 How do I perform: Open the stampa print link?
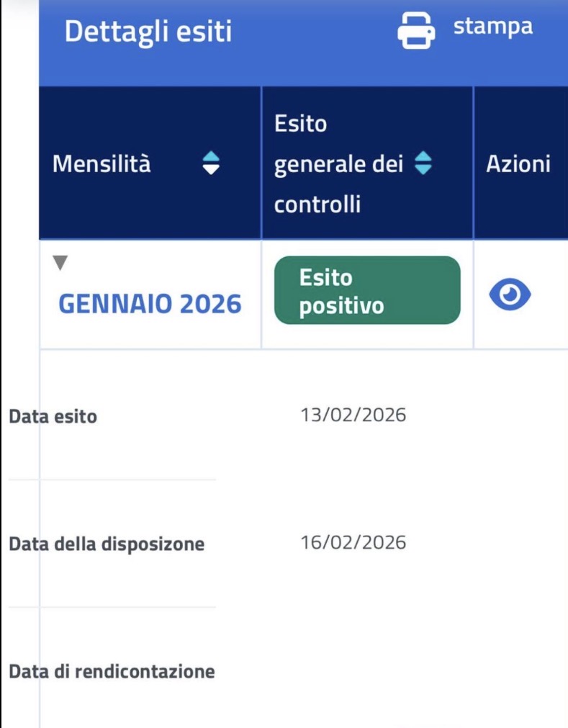[492, 27]
